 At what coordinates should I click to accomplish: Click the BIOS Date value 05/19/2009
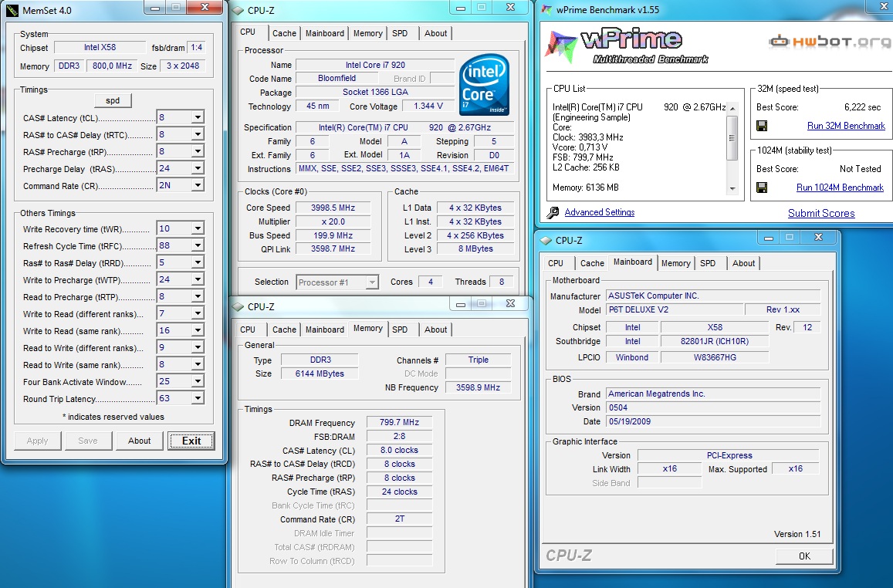click(x=713, y=422)
